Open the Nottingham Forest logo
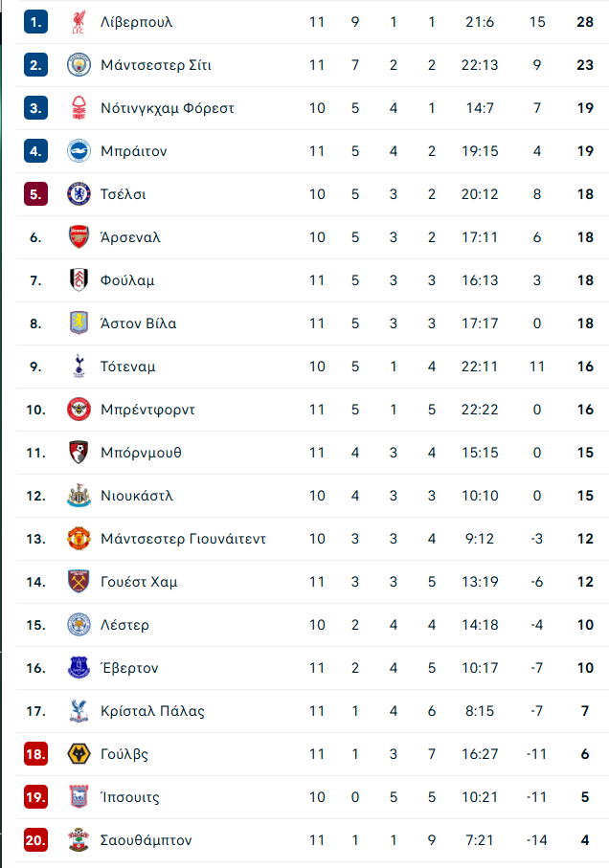Screen dimensions: 609x868 [x=79, y=108]
